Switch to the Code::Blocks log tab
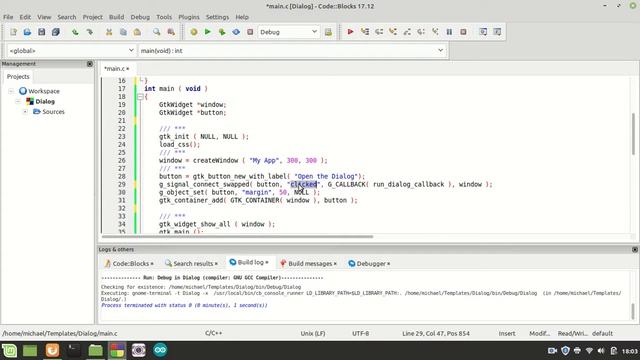Image resolution: width=640 pixels, height=360 pixels. point(129,264)
